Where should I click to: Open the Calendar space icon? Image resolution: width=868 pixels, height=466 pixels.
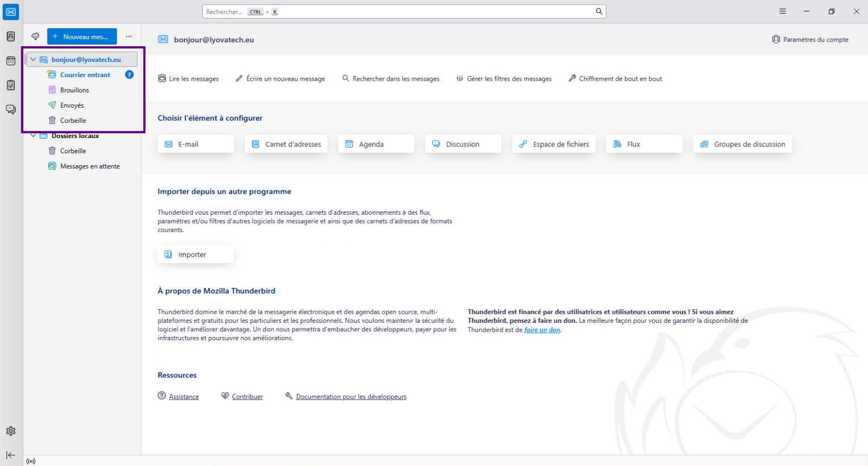click(11, 61)
